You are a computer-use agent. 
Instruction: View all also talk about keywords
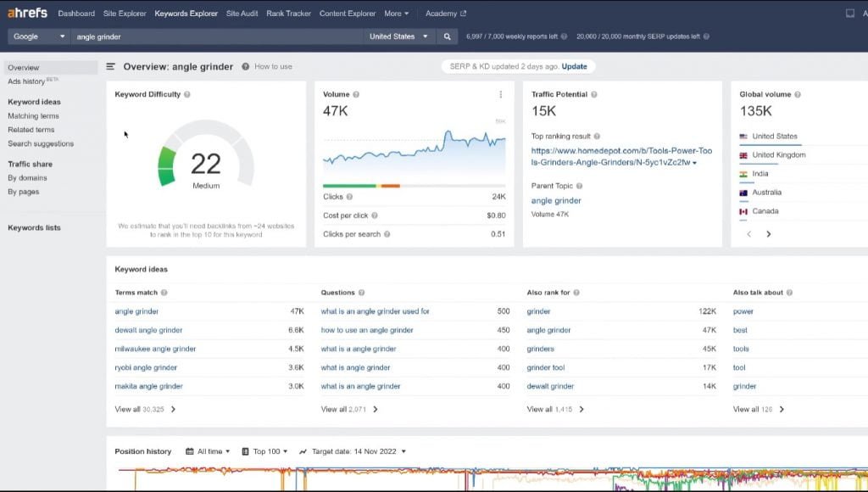tap(759, 410)
